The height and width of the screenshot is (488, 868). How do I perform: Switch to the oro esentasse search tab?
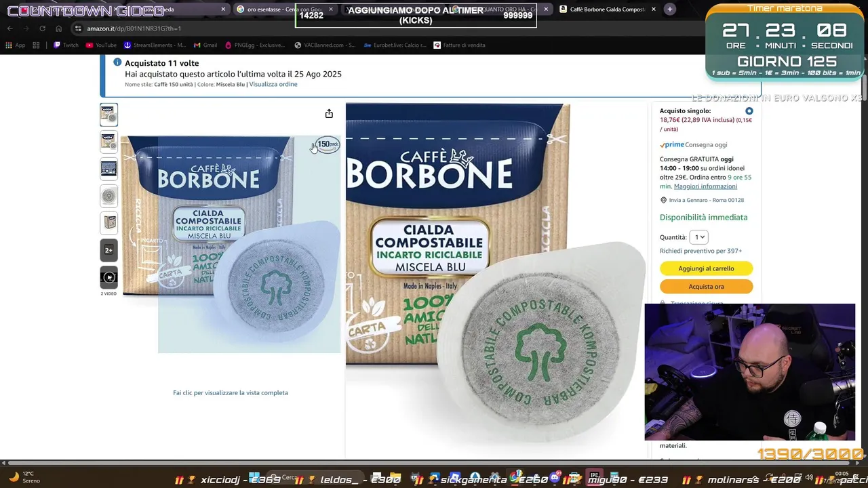click(283, 9)
